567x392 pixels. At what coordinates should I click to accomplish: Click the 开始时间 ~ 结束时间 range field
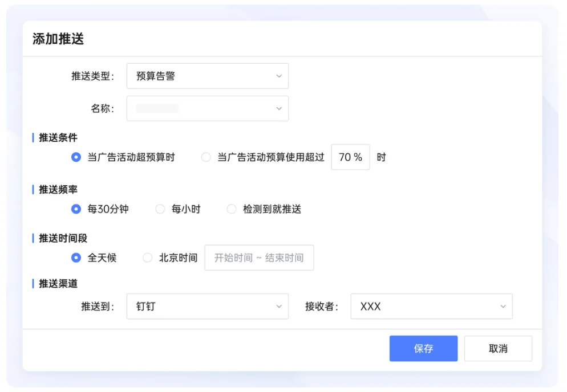[x=259, y=258]
